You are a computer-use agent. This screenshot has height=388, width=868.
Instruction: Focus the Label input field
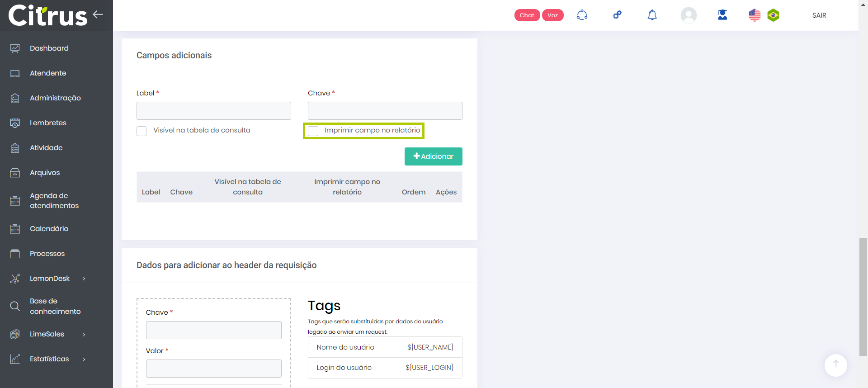click(x=213, y=111)
